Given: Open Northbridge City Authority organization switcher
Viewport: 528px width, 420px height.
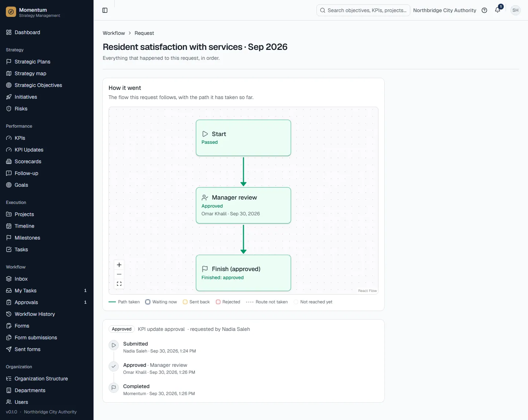Looking at the screenshot, I should 444,10.
